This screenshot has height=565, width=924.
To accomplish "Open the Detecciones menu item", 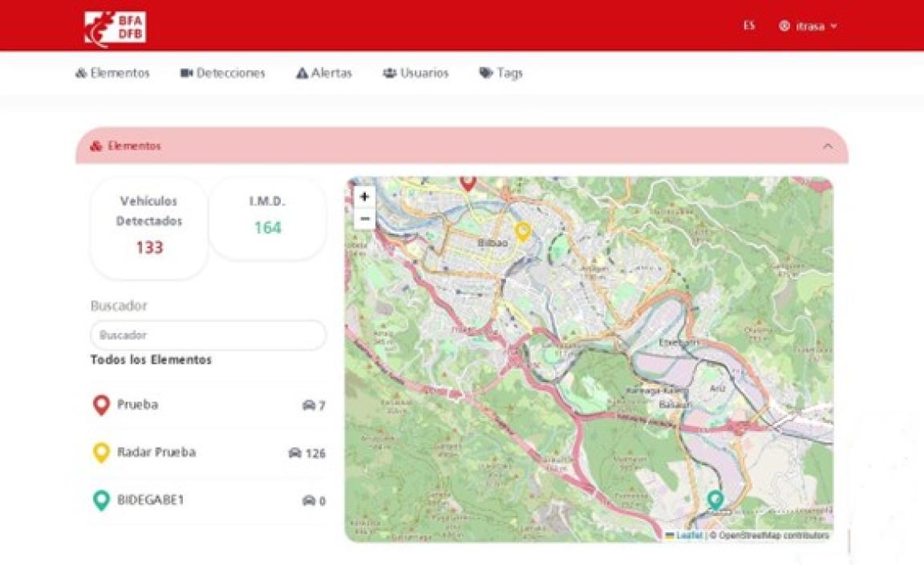I will point(223,73).
